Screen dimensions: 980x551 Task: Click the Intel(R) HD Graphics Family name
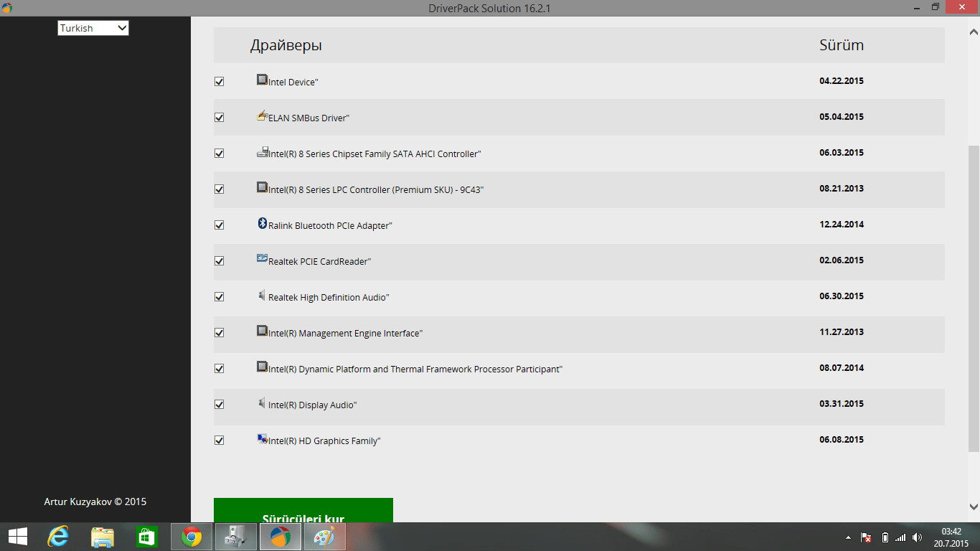coord(324,441)
